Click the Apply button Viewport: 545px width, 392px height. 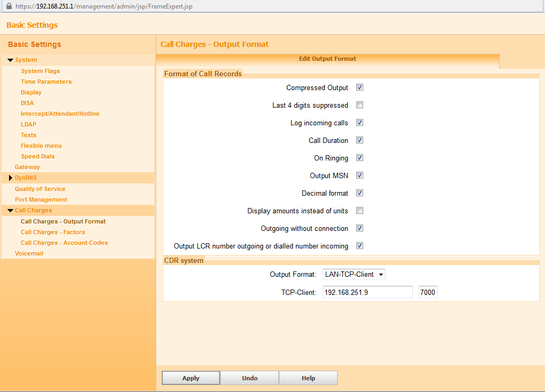pos(191,378)
